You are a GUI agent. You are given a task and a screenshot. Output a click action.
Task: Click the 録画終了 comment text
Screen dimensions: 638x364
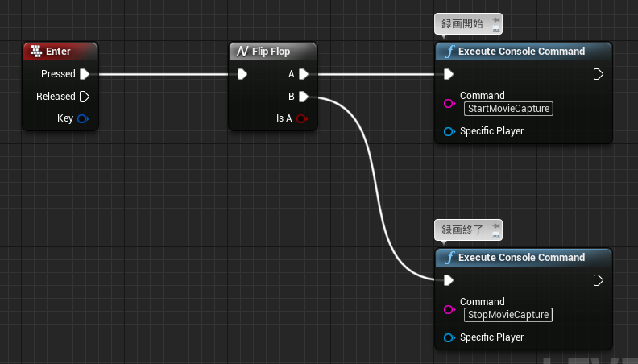(x=462, y=230)
